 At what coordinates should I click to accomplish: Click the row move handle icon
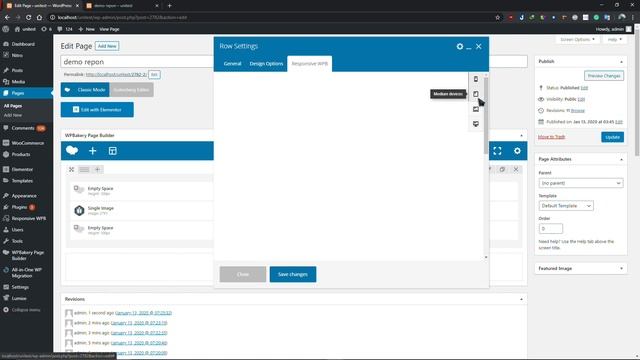click(71, 169)
